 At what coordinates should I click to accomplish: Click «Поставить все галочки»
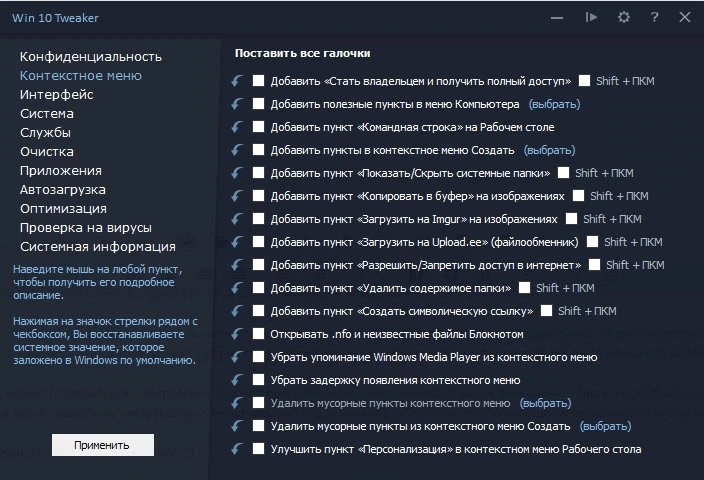click(303, 53)
